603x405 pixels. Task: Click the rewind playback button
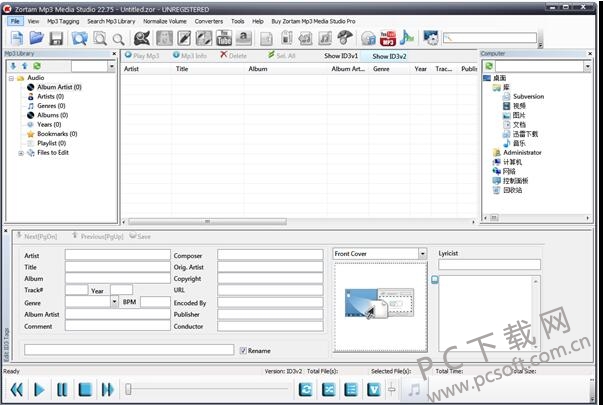17,390
